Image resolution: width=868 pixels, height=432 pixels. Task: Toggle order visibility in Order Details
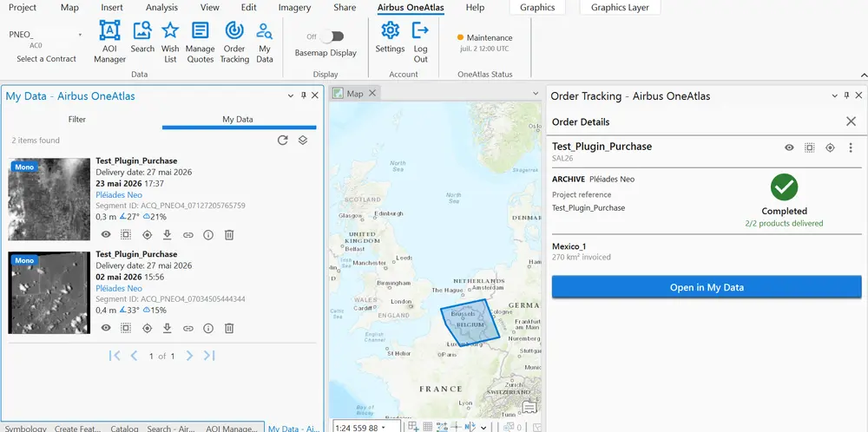[789, 147]
